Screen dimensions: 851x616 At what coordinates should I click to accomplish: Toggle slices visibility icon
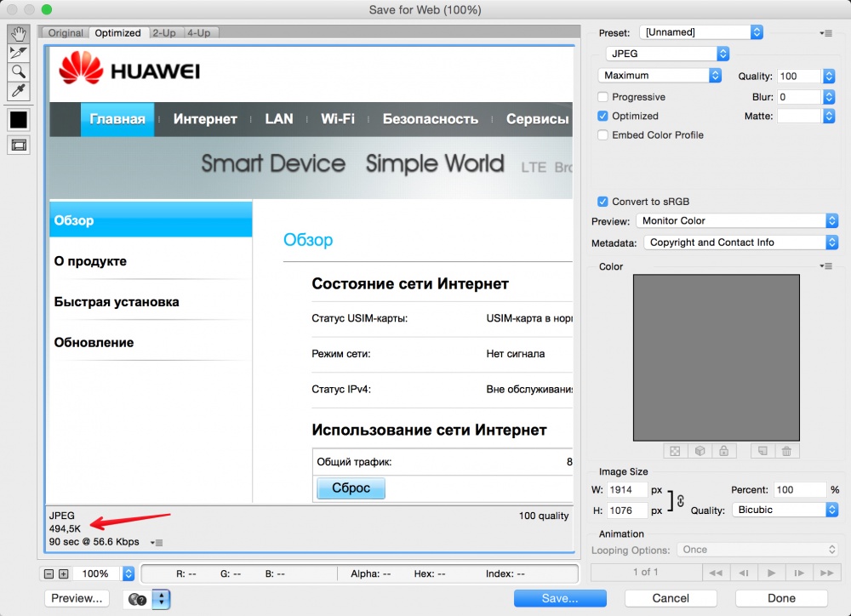coord(19,145)
